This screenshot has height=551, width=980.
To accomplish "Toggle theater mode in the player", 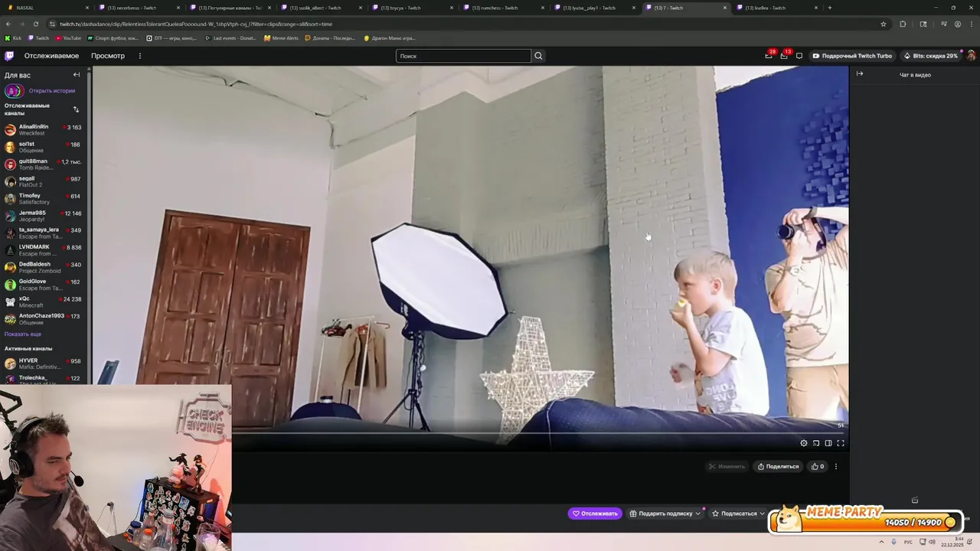I will pos(828,443).
